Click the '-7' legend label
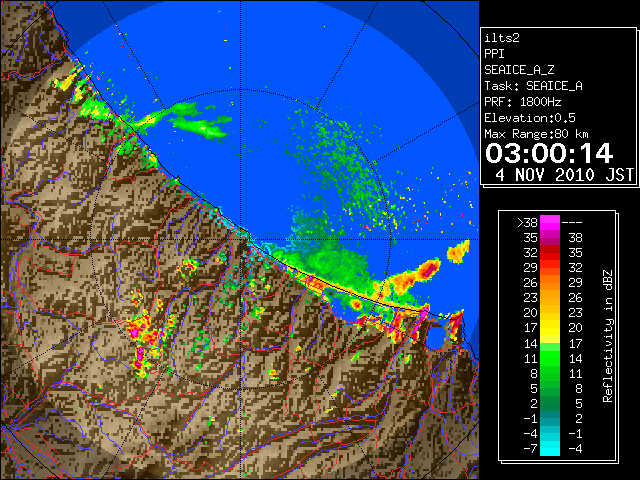The width and height of the screenshot is (640, 480). [x=530, y=448]
